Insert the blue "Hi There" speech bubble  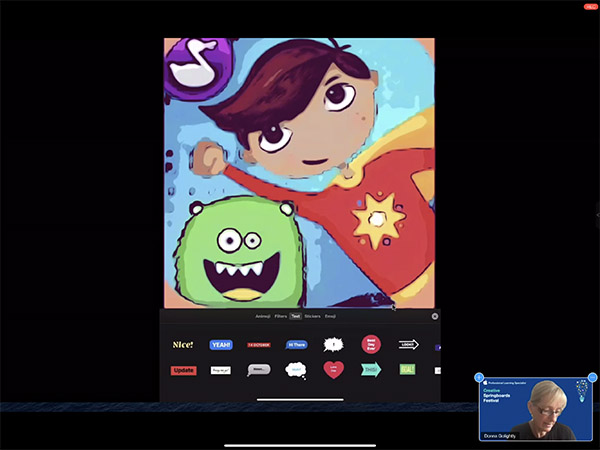[296, 345]
